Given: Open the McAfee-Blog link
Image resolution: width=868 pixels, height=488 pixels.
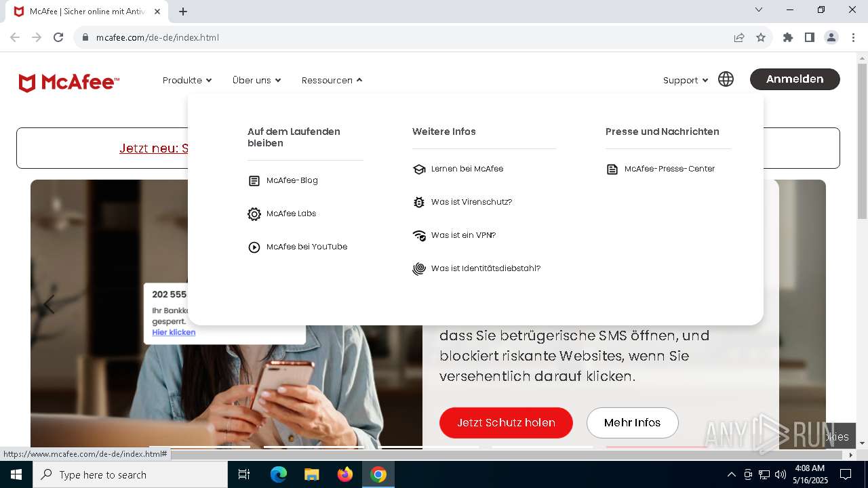Looking at the screenshot, I should tap(292, 180).
